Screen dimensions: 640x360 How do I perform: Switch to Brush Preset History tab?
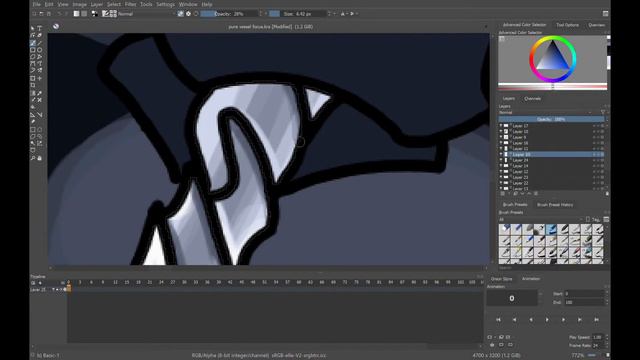555,204
